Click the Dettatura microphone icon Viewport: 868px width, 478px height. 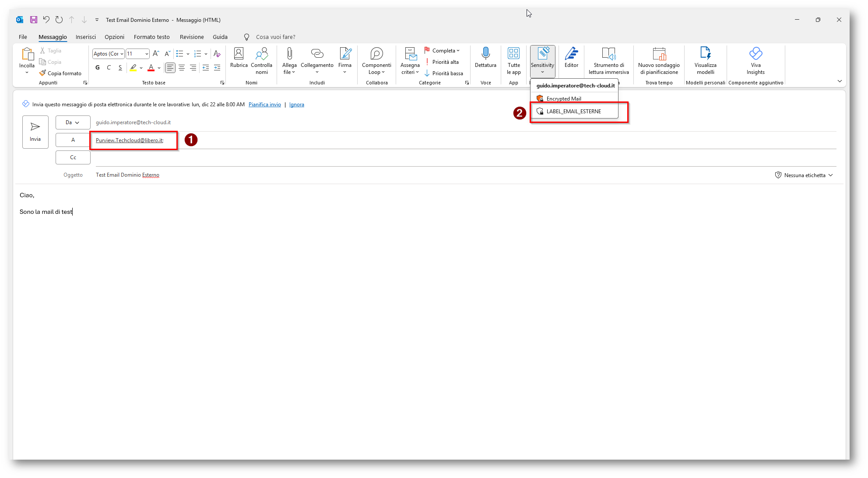[x=485, y=54]
